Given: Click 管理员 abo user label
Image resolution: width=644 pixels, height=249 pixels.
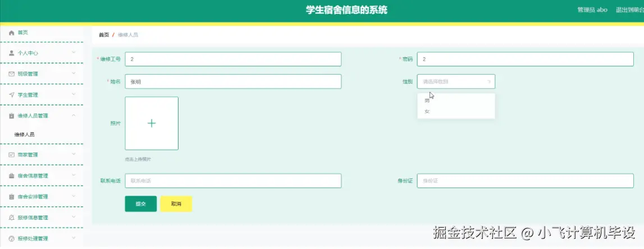Looking at the screenshot, I should (x=592, y=10).
